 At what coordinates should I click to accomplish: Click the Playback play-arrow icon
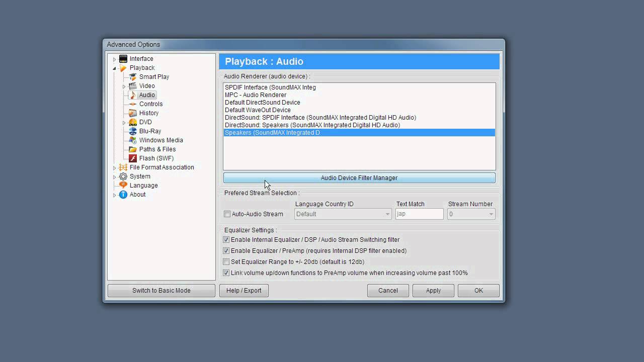pyautogui.click(x=123, y=68)
